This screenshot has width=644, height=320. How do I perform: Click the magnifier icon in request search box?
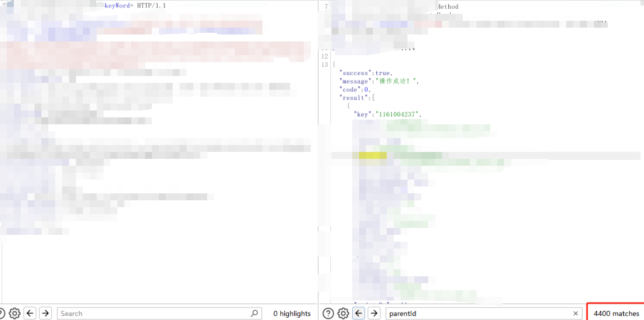(254, 314)
